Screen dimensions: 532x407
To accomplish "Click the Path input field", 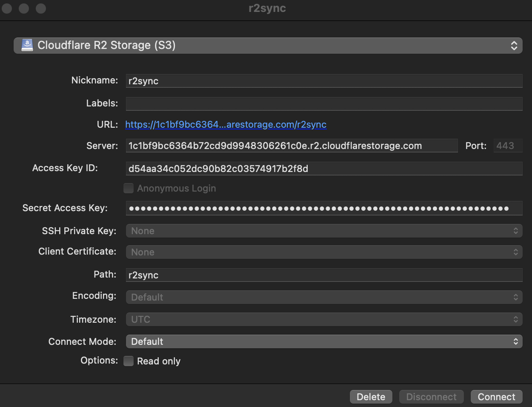I will pyautogui.click(x=323, y=275).
